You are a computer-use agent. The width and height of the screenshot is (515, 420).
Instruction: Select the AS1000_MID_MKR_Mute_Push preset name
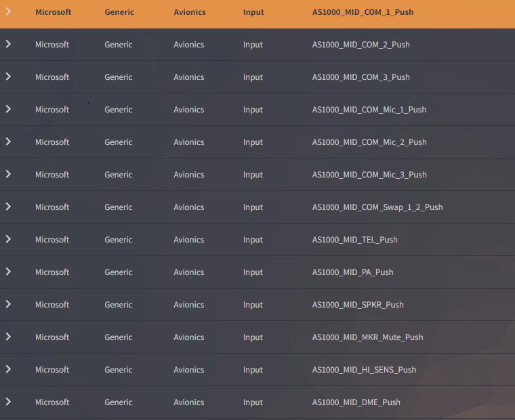point(367,337)
